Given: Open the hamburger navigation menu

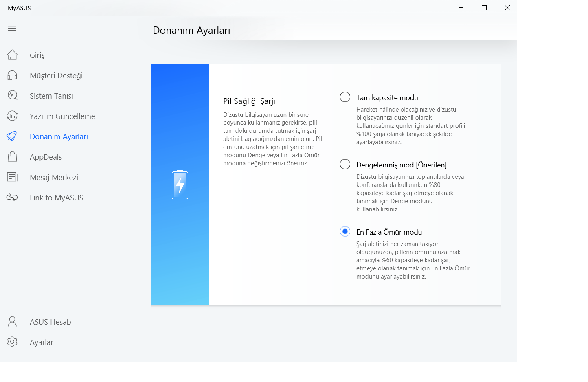Looking at the screenshot, I should tap(12, 28).
